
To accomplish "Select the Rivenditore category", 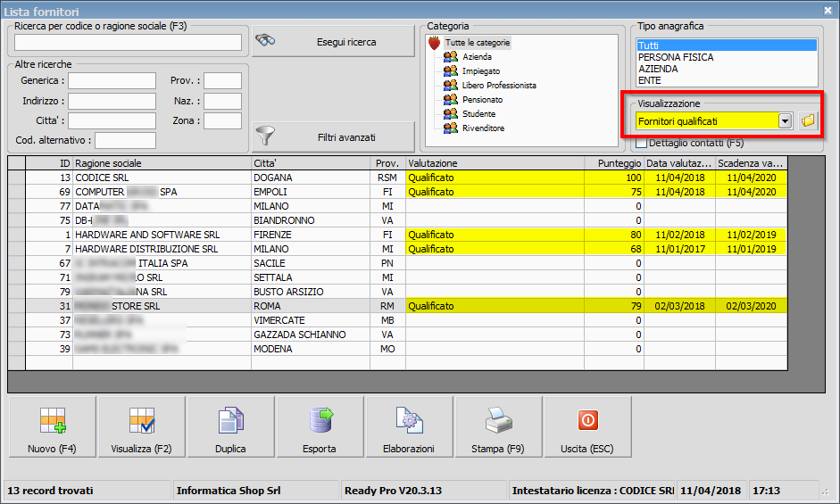I will tap(483, 128).
